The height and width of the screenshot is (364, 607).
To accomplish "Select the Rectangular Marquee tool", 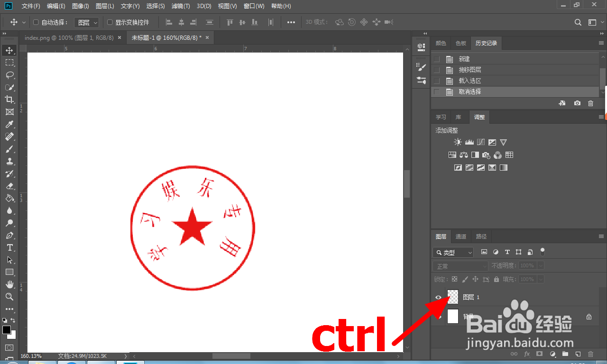I will pyautogui.click(x=9, y=63).
